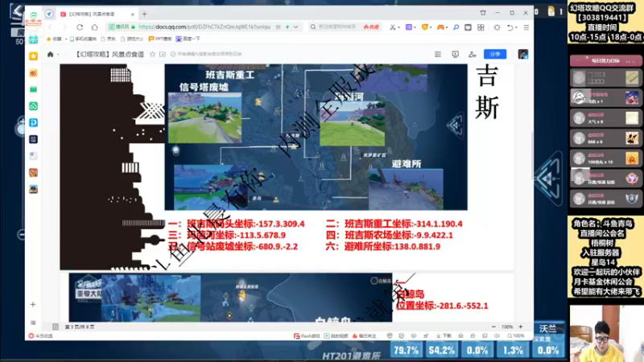Click the skin/shirt icon in title bar

coord(483,13)
